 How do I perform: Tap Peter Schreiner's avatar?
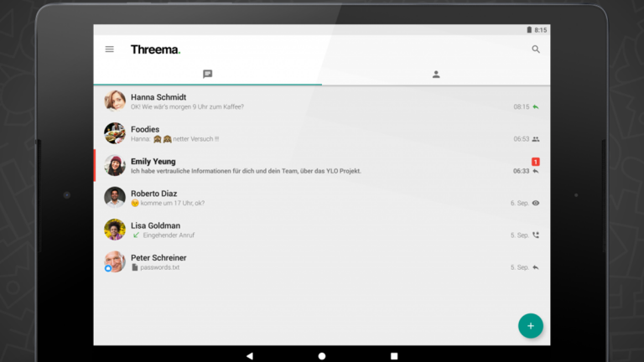pyautogui.click(x=115, y=261)
